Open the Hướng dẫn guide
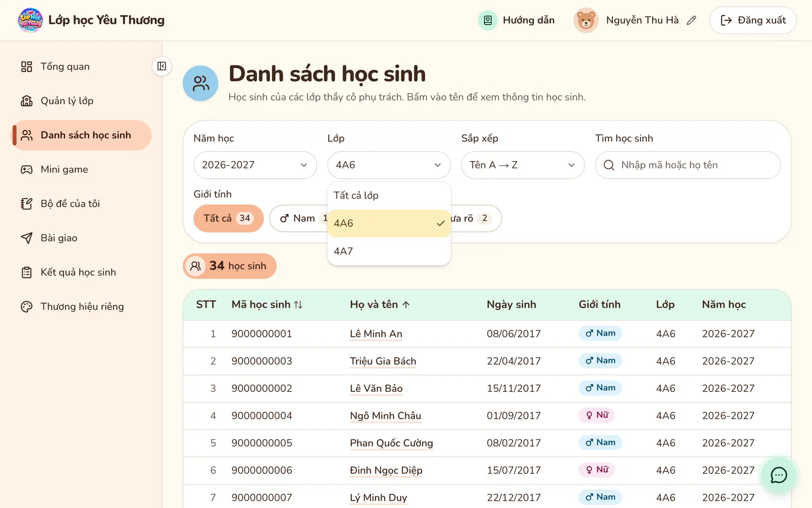 pyautogui.click(x=516, y=20)
